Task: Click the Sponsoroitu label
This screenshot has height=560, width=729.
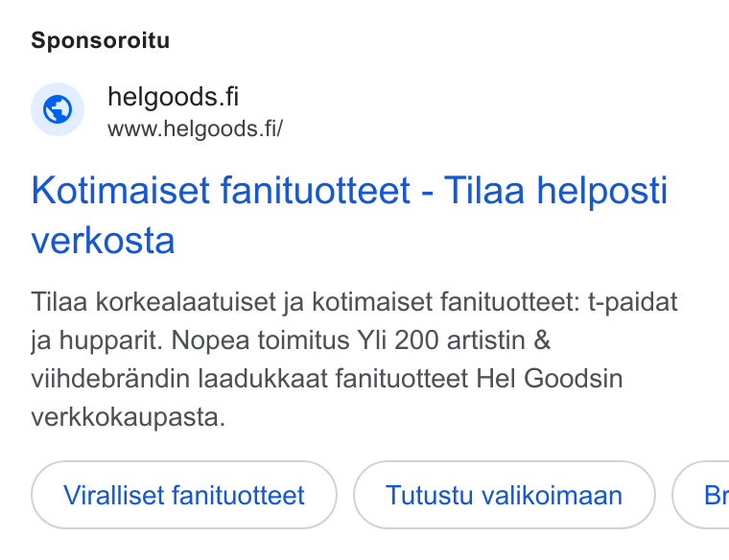Action: [x=101, y=40]
